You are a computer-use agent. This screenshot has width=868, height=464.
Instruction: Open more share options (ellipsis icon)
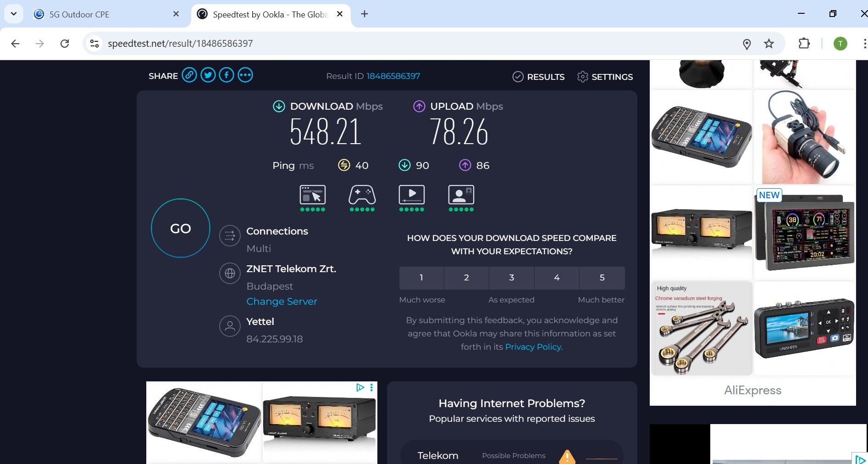[x=245, y=75]
